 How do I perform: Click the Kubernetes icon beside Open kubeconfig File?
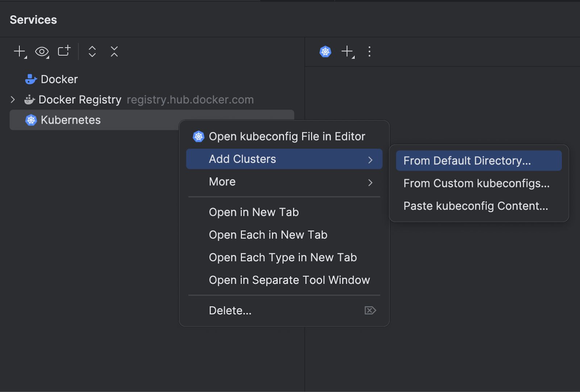click(x=198, y=136)
